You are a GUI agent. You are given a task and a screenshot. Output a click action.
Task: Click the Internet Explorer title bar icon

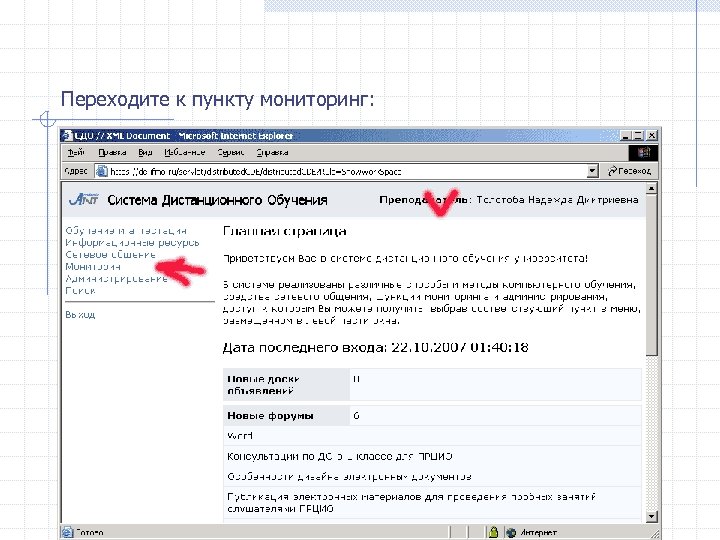(68, 135)
